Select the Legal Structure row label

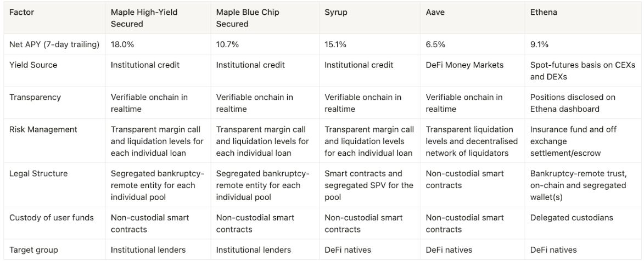click(38, 173)
